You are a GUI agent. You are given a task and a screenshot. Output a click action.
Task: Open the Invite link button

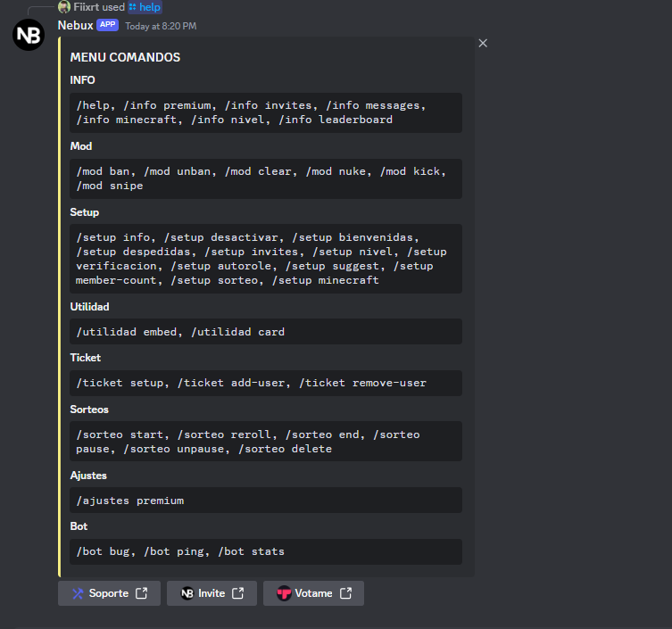(212, 593)
